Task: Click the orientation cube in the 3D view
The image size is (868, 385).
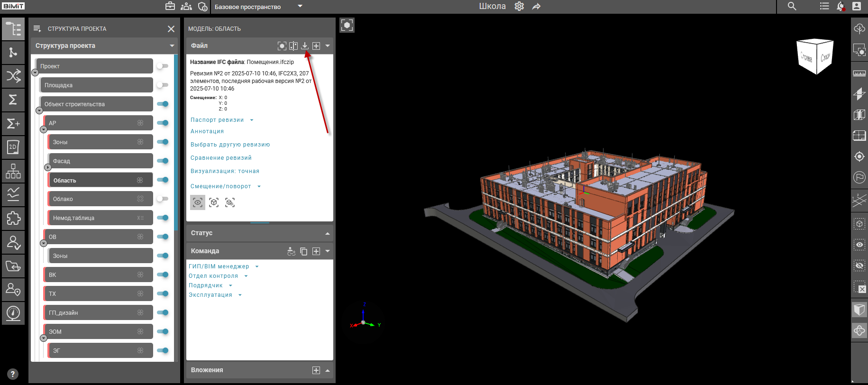Action: pos(815,57)
